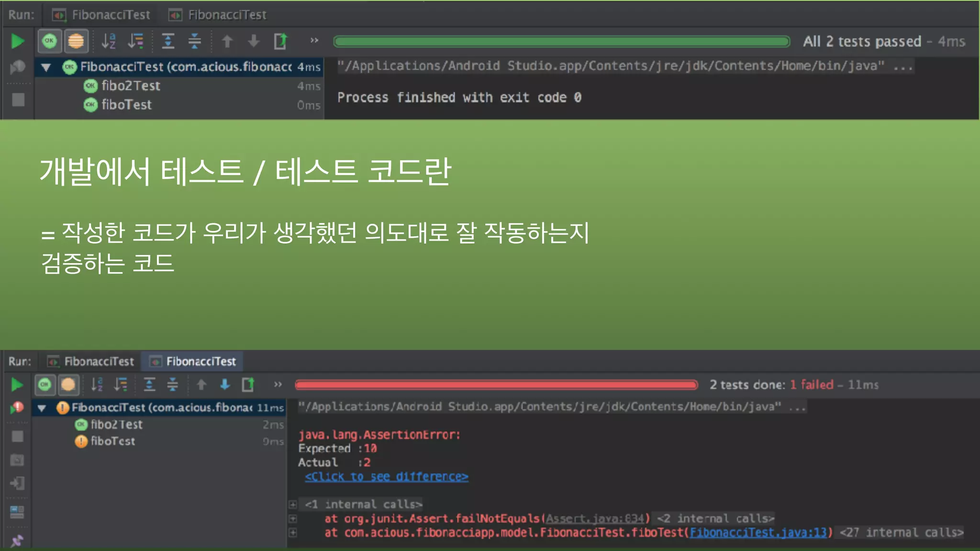The width and height of the screenshot is (980, 551).
Task: Click the java.lang.AssertionError message line
Action: click(x=379, y=435)
